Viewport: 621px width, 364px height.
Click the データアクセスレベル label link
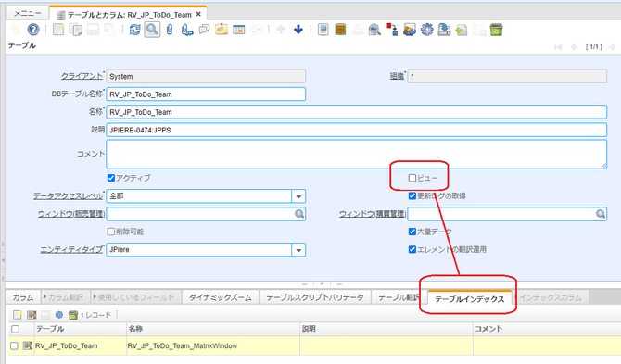68,195
